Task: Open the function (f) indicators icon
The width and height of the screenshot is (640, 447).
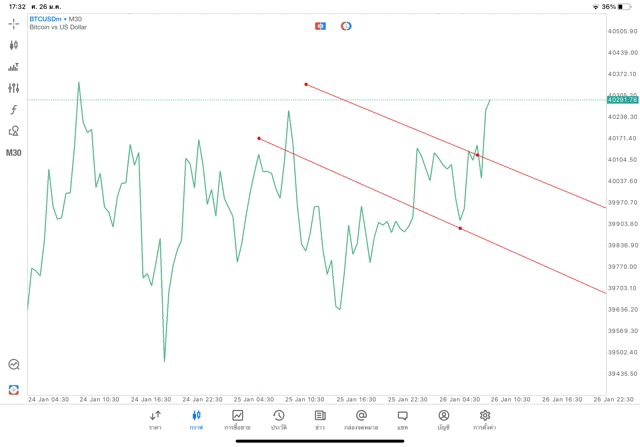Action: coord(14,109)
